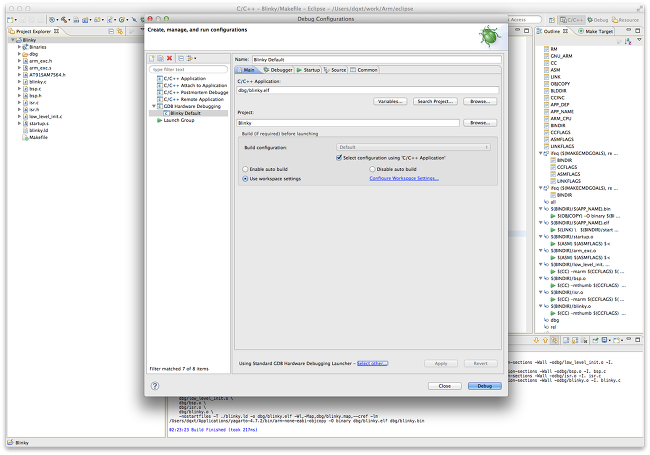Collapse $(BINDIR)/startup.o target in Outline
This screenshot has width=650, height=455.
[541, 237]
